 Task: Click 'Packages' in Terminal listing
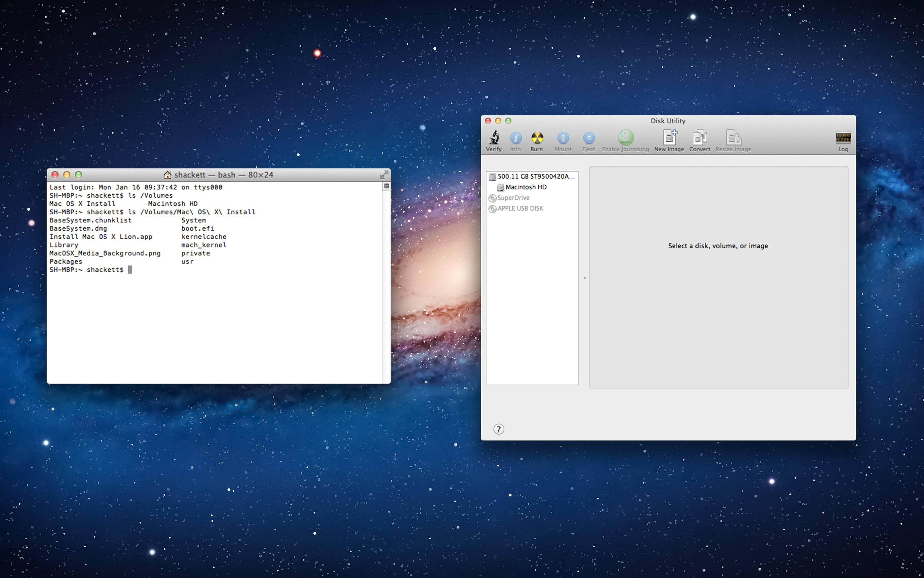click(66, 262)
